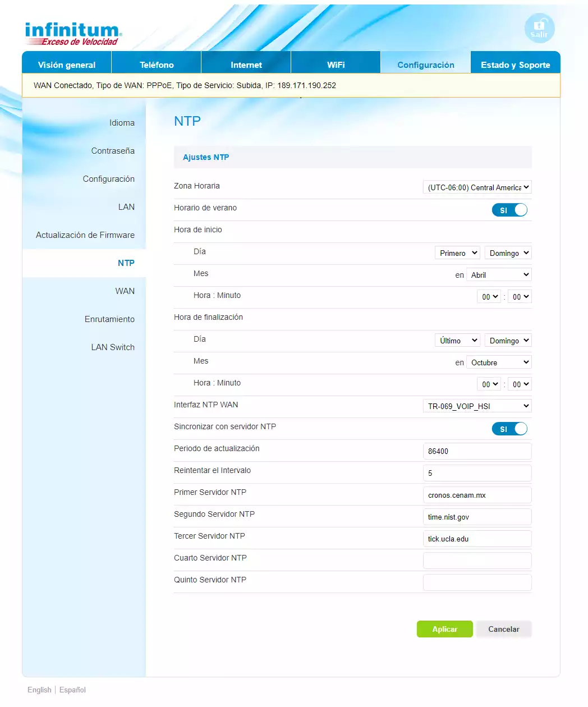588x707 pixels.
Task: Open the end month Octubre dropdown
Action: [499, 362]
